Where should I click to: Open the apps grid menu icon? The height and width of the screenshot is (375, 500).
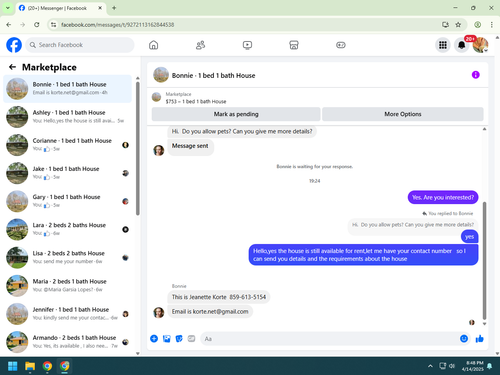click(x=443, y=45)
